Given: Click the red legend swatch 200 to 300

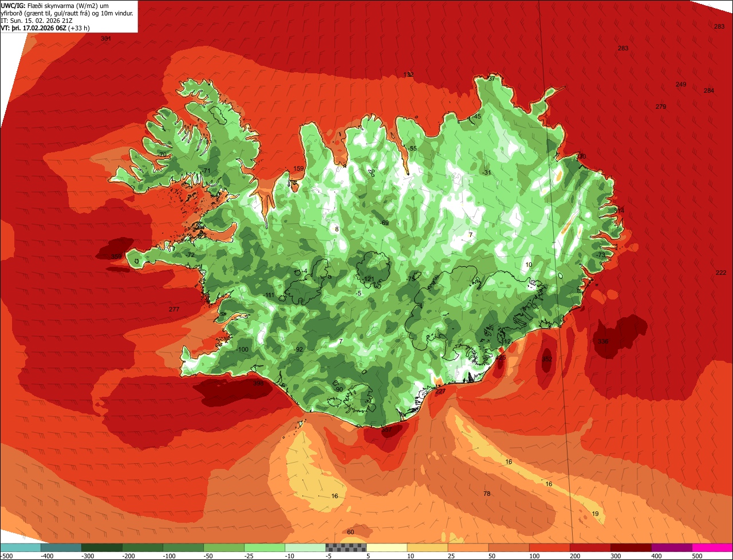Looking at the screenshot, I should [x=590, y=547].
